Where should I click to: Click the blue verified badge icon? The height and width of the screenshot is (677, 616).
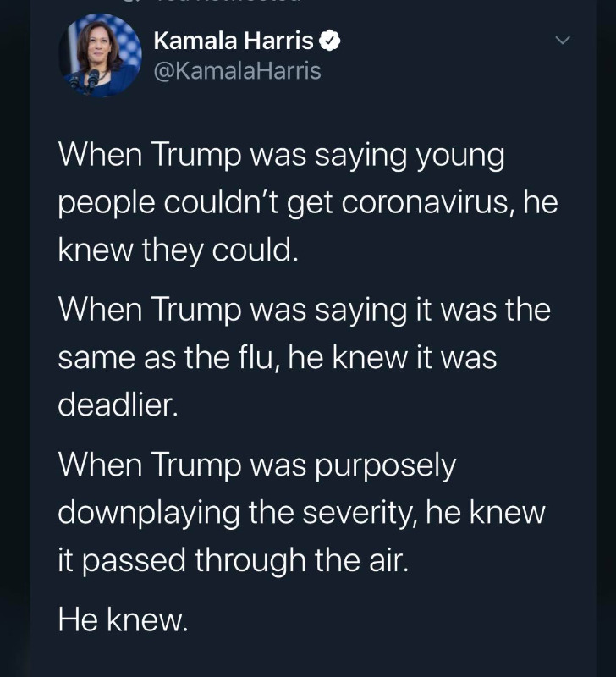[332, 40]
